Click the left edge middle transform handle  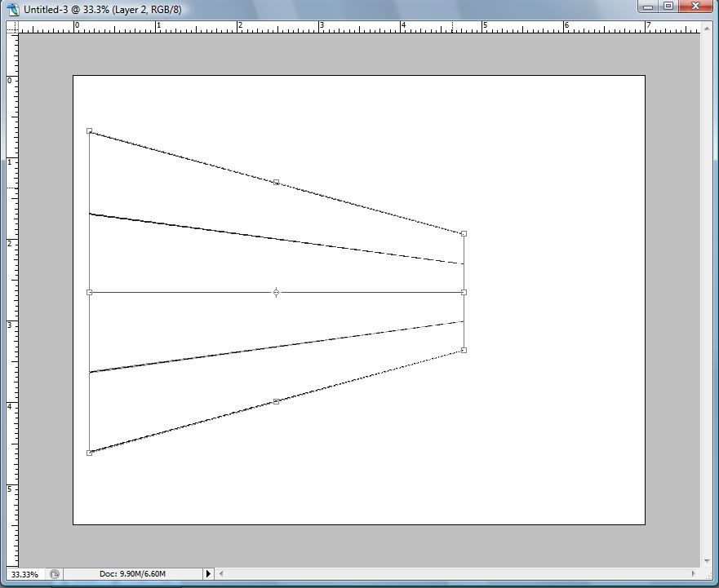(90, 293)
